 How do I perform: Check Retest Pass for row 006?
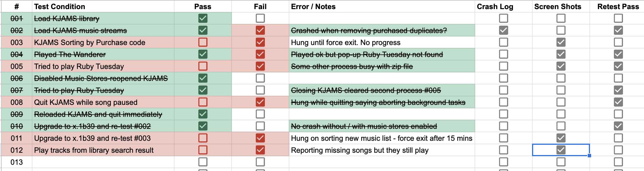click(x=618, y=78)
